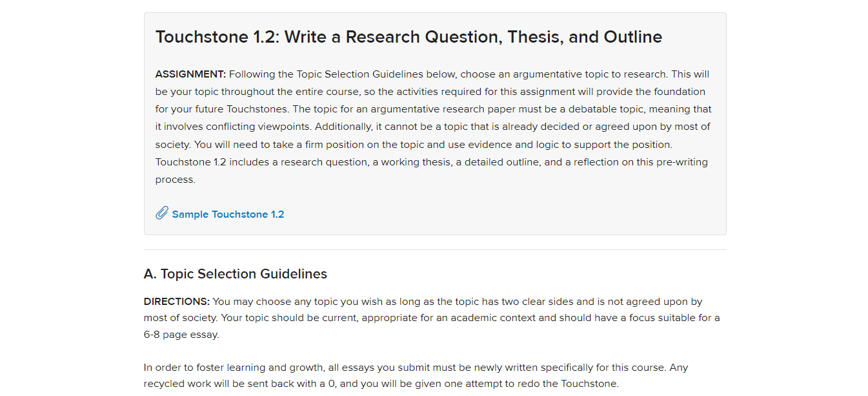Image resolution: width=868 pixels, height=396 pixels.
Task: Click the bold DIRECTIONS: label
Action: 177,301
